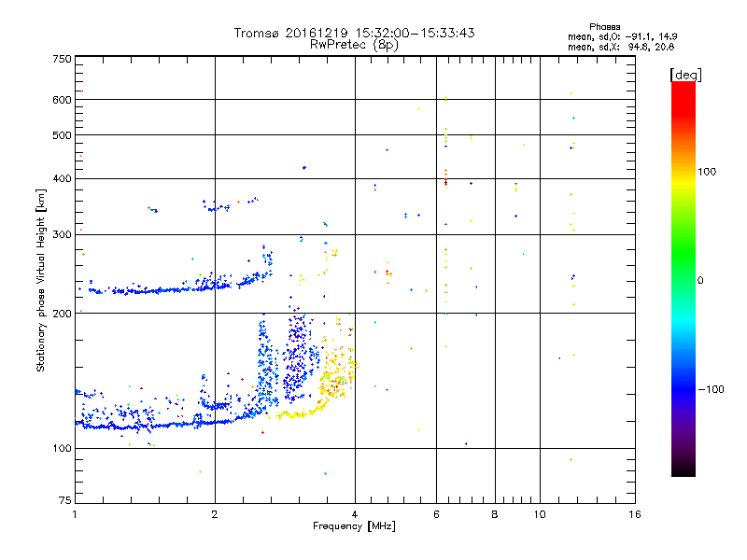Click the RwPretec (8p) subtitle
This screenshot has width=747, height=560.
coord(354,45)
